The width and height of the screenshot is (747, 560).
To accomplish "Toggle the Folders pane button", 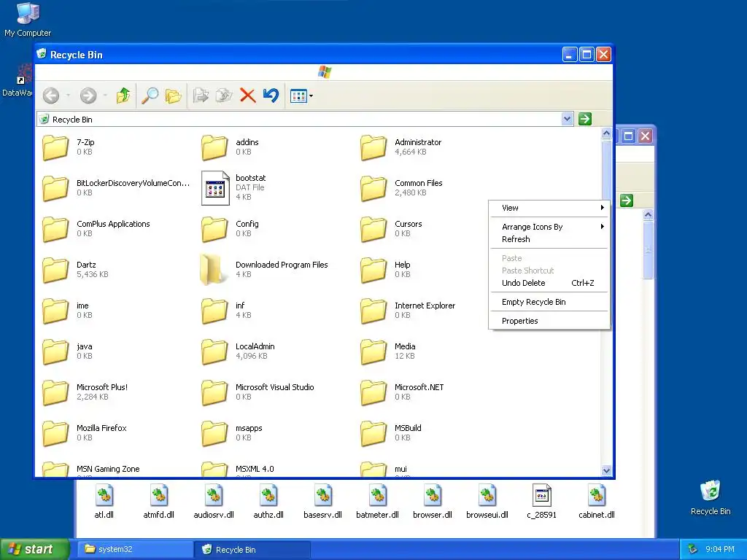I will [x=174, y=96].
